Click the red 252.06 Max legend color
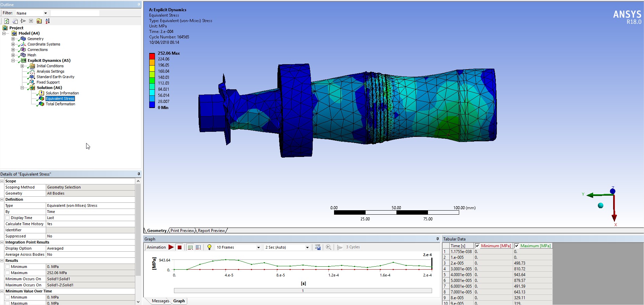The height and width of the screenshot is (305, 644). pyautogui.click(x=152, y=56)
